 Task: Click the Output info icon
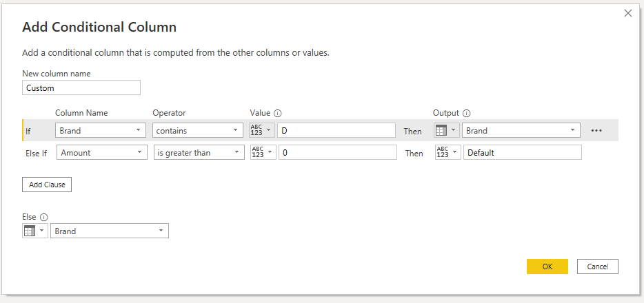(x=466, y=113)
